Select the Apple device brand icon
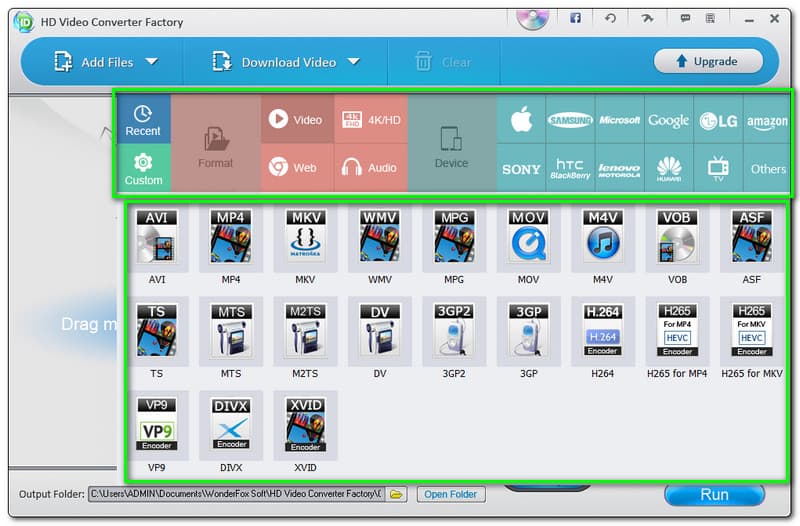The width and height of the screenshot is (800, 526). 521,120
